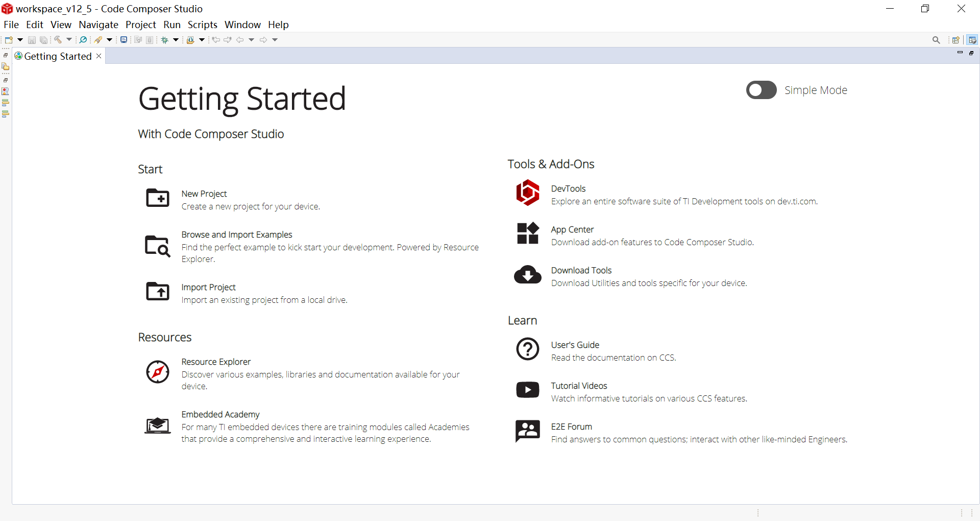980x521 pixels.
Task: Expand the Forward navigation history dropdown
Action: coord(275,40)
